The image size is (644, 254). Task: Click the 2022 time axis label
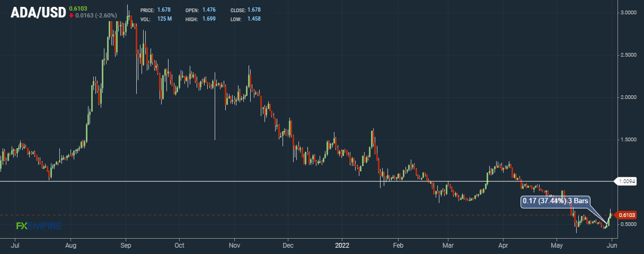341,246
